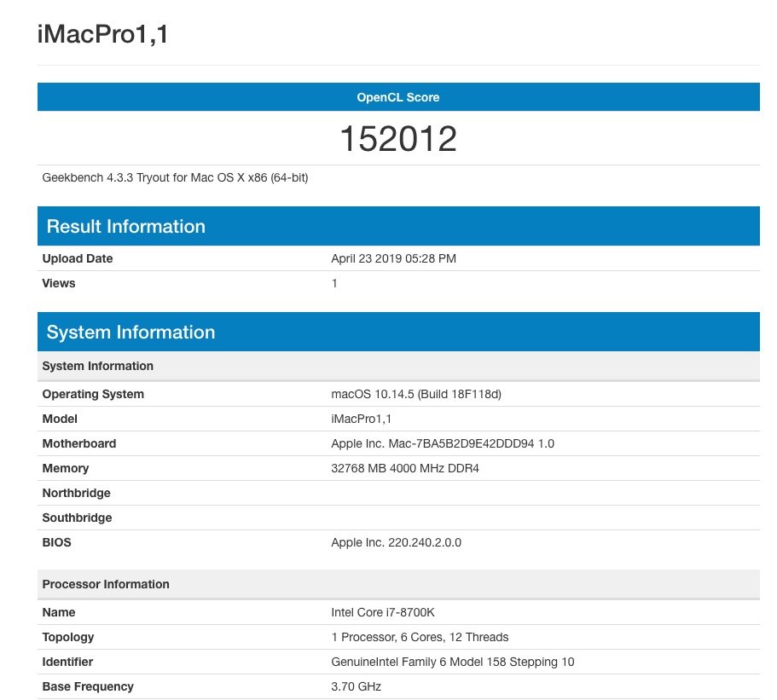Click the Result Information section header

[398, 227]
